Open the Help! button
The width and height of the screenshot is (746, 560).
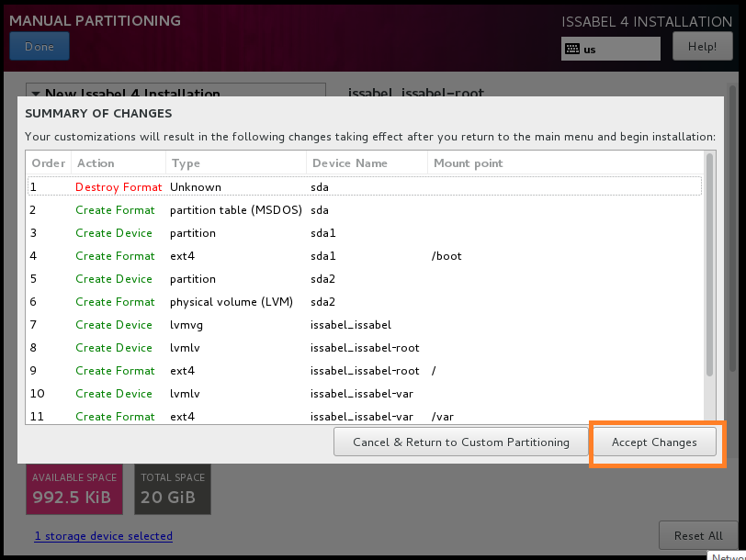(702, 46)
